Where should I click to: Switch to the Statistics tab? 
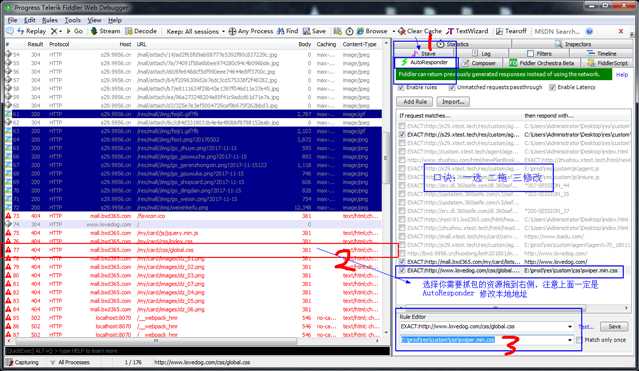point(452,44)
